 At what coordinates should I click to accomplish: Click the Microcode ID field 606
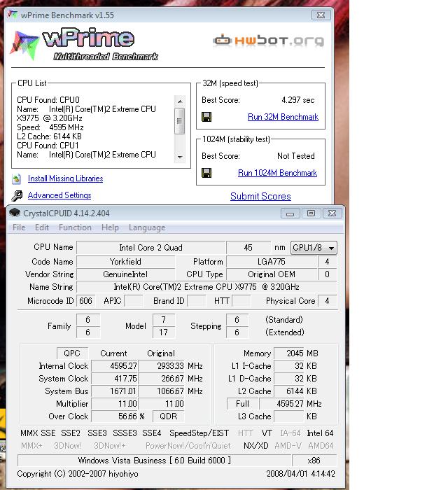pos(85,301)
